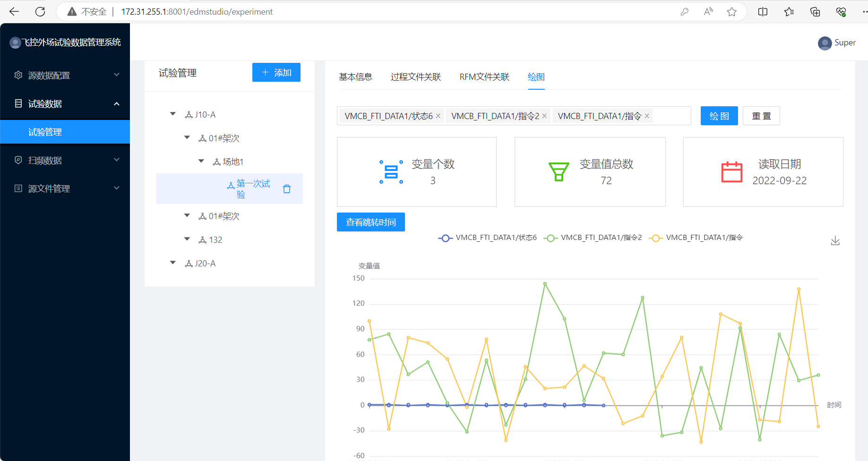
Task: Open the favorites list icon
Action: point(789,12)
